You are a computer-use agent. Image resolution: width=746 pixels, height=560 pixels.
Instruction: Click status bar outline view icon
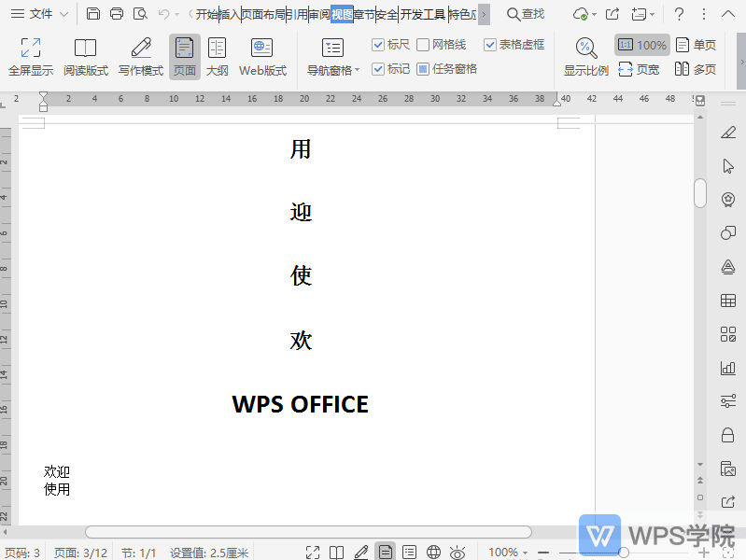(409, 553)
